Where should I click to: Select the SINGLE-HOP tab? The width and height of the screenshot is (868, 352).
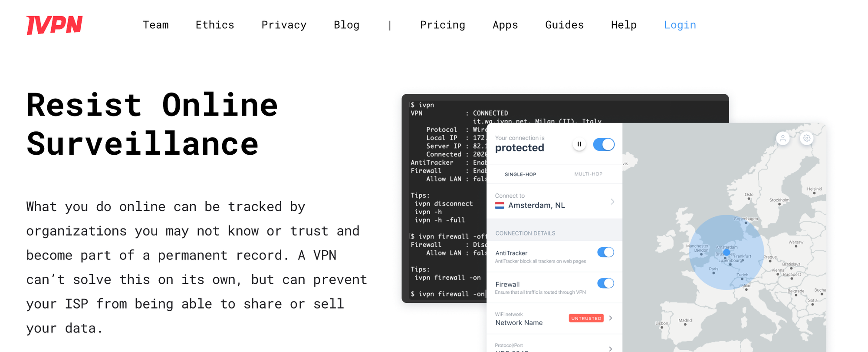pyautogui.click(x=520, y=174)
